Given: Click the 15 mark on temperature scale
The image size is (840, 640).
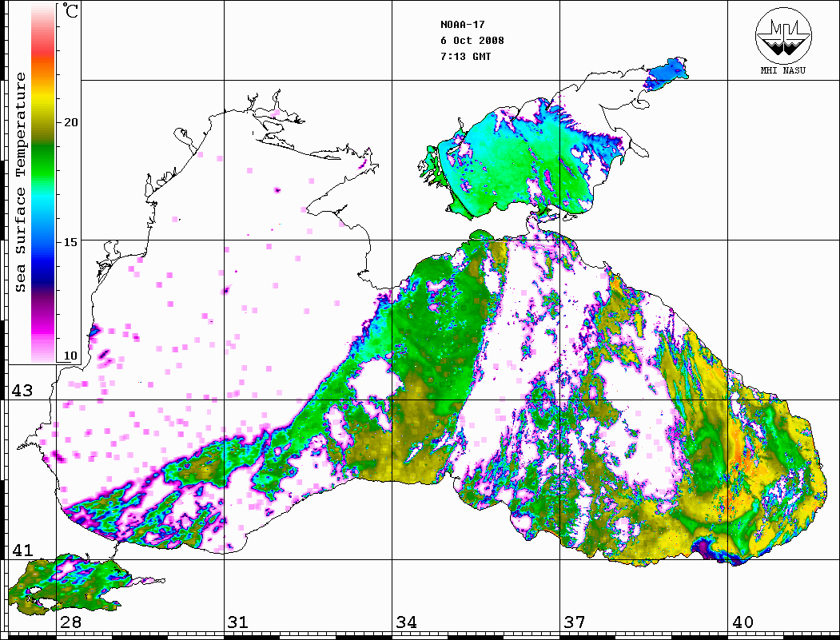Looking at the screenshot, I should (x=70, y=242).
